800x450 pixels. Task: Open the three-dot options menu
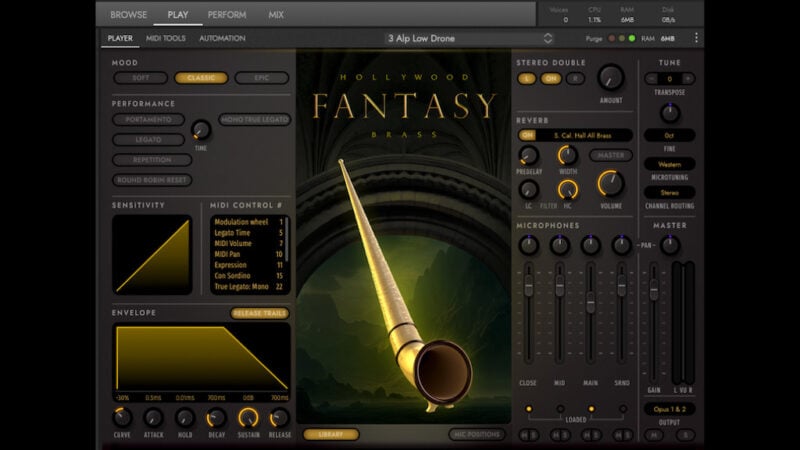click(x=696, y=38)
